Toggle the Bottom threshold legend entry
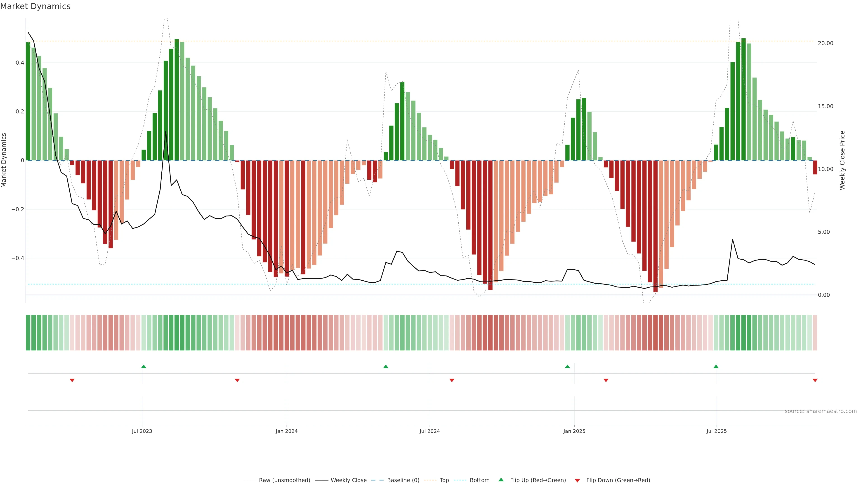868x488 pixels. click(x=479, y=480)
